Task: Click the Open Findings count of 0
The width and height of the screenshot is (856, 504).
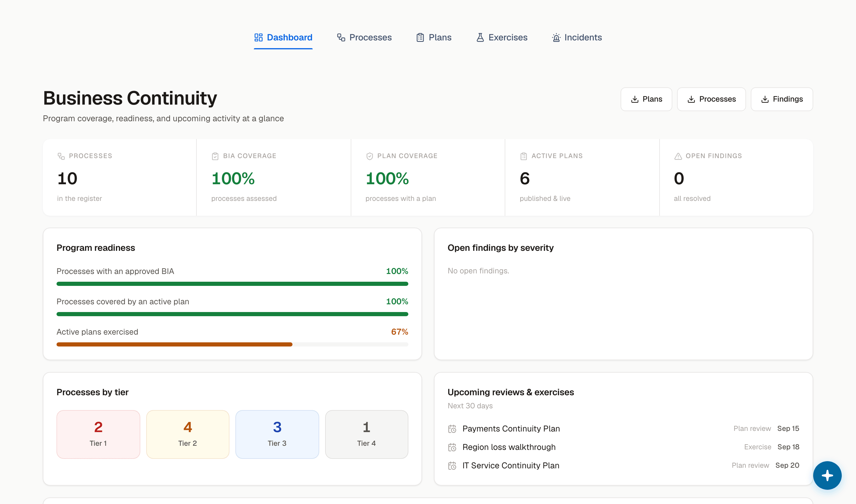Action: click(679, 179)
